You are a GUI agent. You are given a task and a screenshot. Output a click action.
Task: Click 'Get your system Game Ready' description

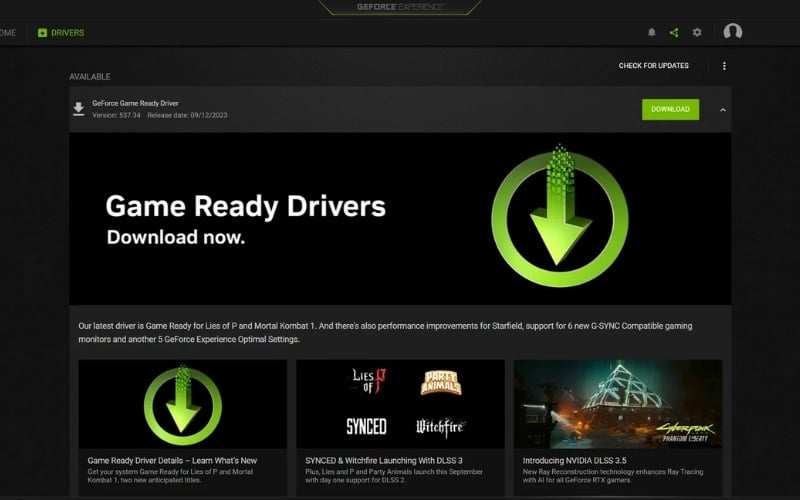[x=170, y=476]
